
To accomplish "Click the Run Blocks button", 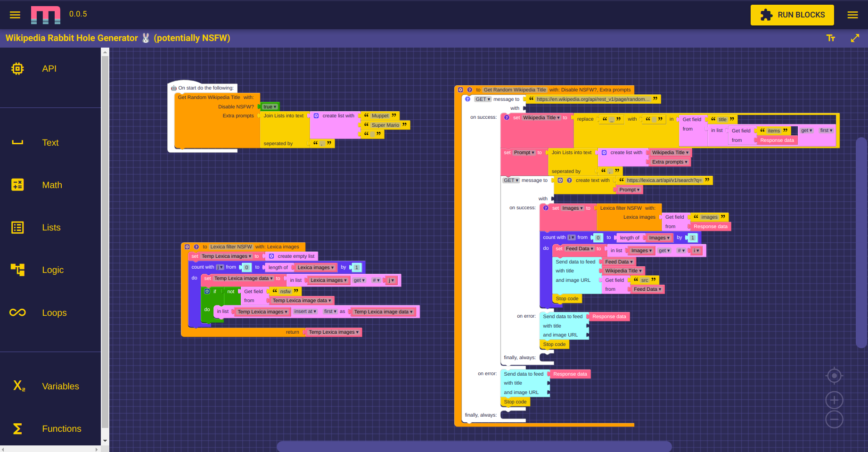I will (792, 15).
